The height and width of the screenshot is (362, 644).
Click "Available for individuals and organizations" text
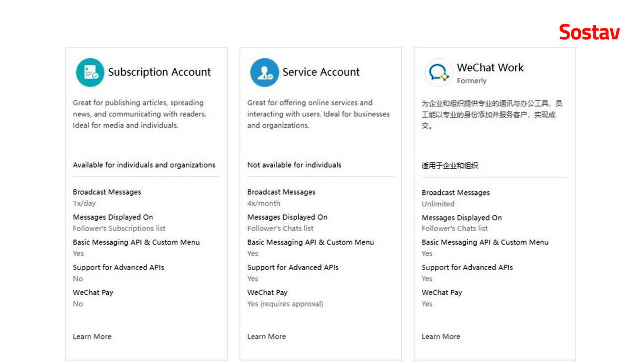(144, 165)
